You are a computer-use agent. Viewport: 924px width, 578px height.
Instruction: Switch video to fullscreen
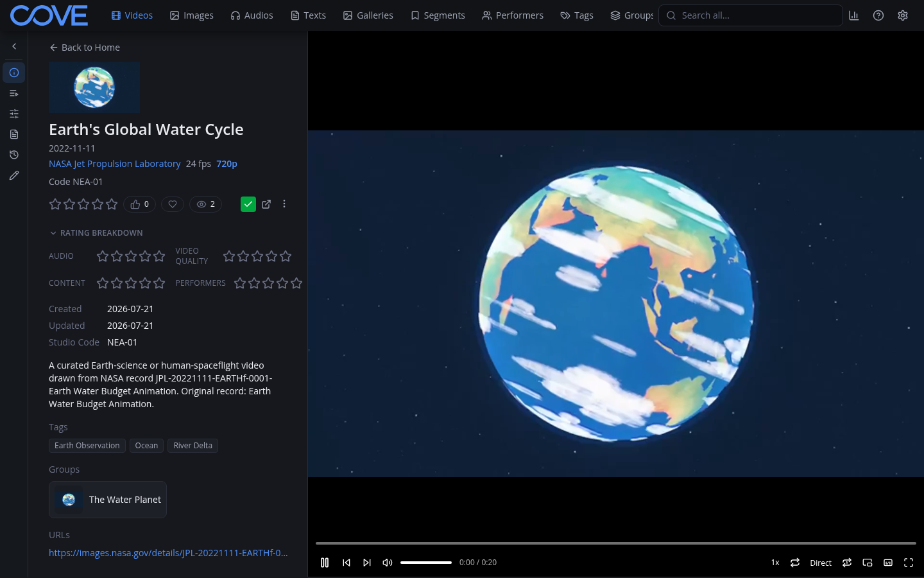[x=909, y=563]
